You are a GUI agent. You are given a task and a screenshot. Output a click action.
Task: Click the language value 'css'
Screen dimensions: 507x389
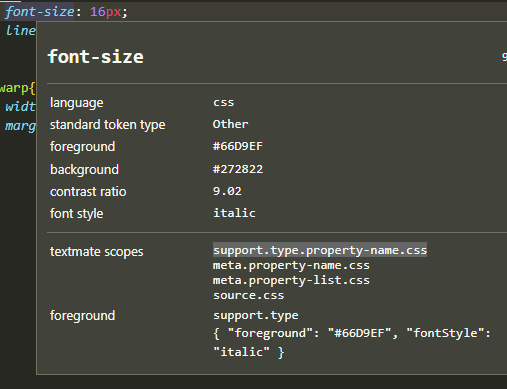click(224, 102)
